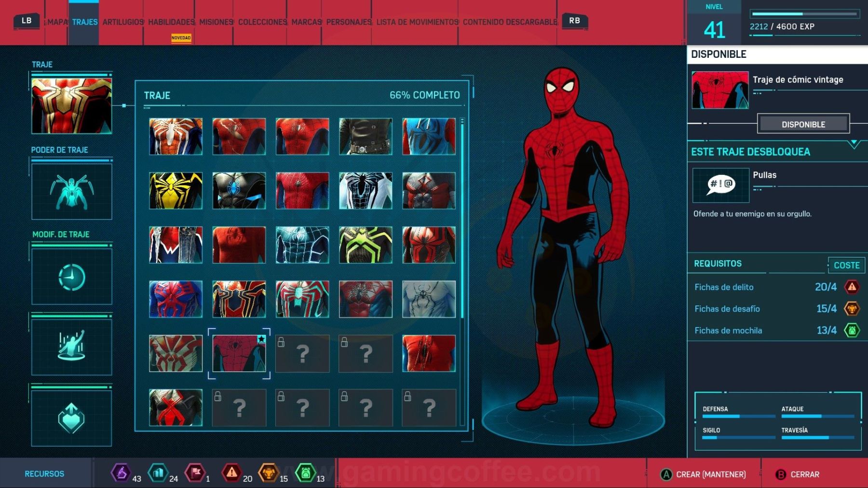
Task: Collapse the ESTE TRAJE DESBLOQUEA arrow
Action: (854, 144)
